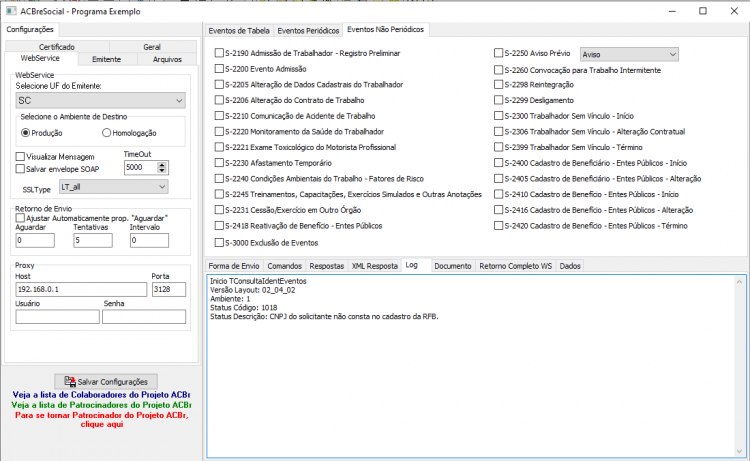Open the Forma de Envio tab
Image resolution: width=750 pixels, height=461 pixels.
[x=234, y=266]
